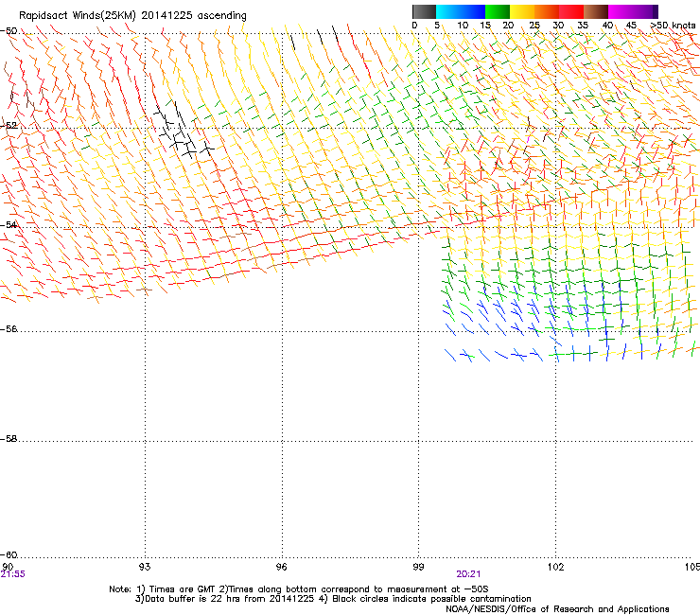Click the 'NOAA/NESDIS/Office of Research and Applications' credit
Viewport: 700px width, 615px height.
(x=557, y=608)
